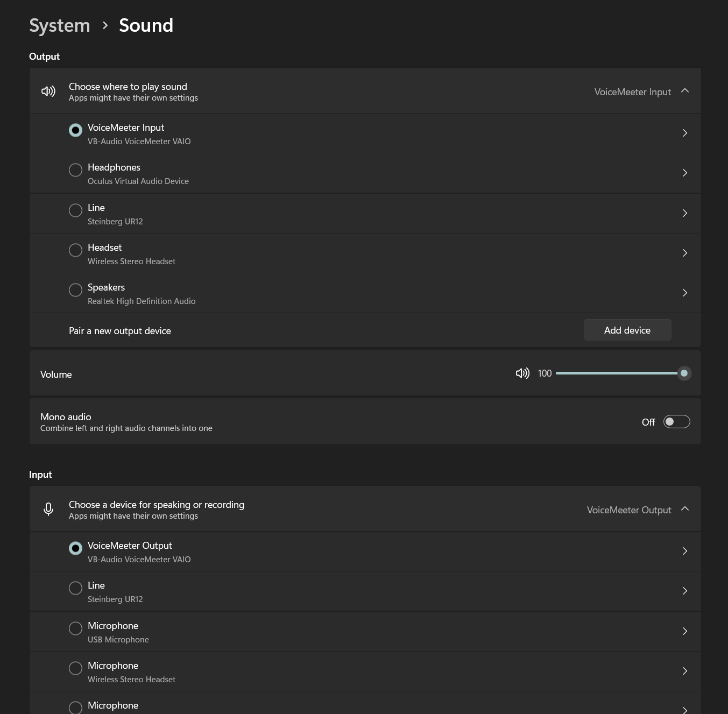Image resolution: width=728 pixels, height=714 pixels.
Task: Open Headphones output properties chevron
Action: point(685,173)
